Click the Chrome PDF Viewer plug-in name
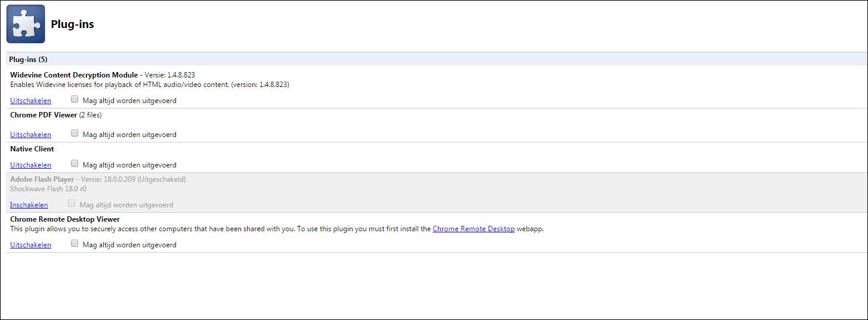868x320 pixels. pyautogui.click(x=44, y=115)
